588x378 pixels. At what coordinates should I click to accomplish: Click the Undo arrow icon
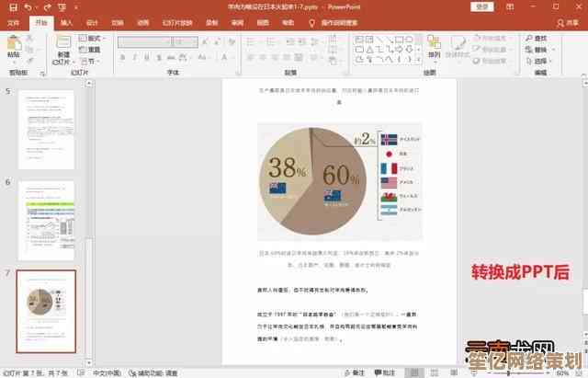tap(28, 7)
